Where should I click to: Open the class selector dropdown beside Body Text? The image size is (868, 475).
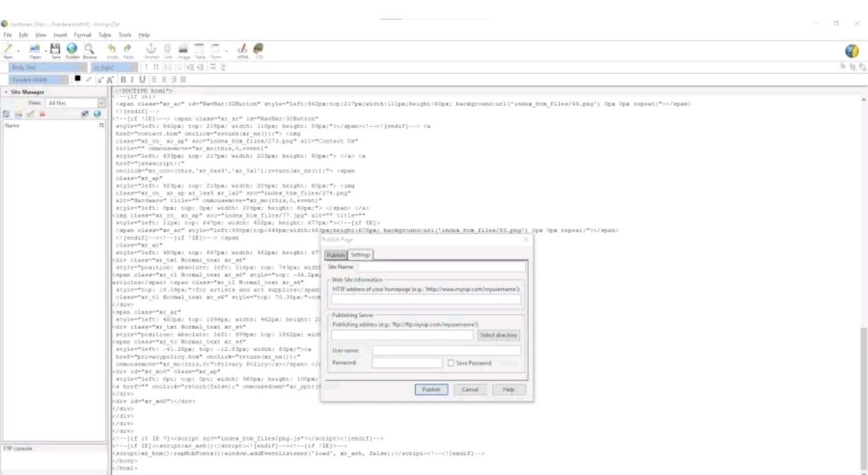pos(115,68)
